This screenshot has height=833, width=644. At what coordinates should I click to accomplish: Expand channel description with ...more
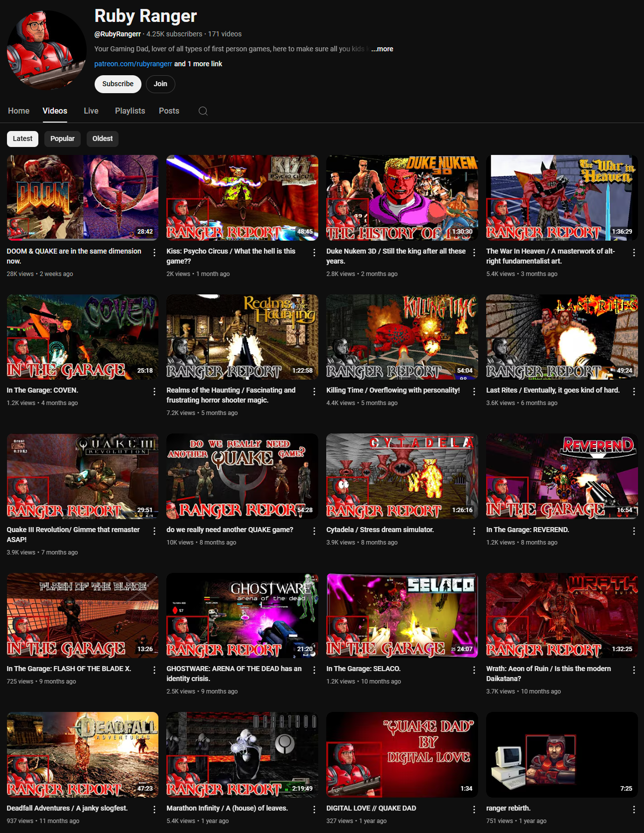(382, 49)
